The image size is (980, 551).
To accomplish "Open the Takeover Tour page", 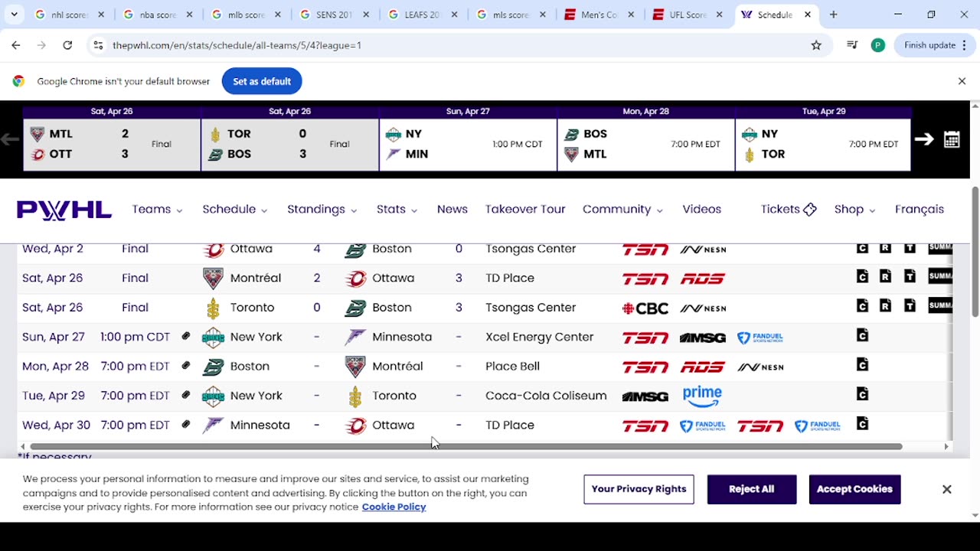I will point(525,209).
